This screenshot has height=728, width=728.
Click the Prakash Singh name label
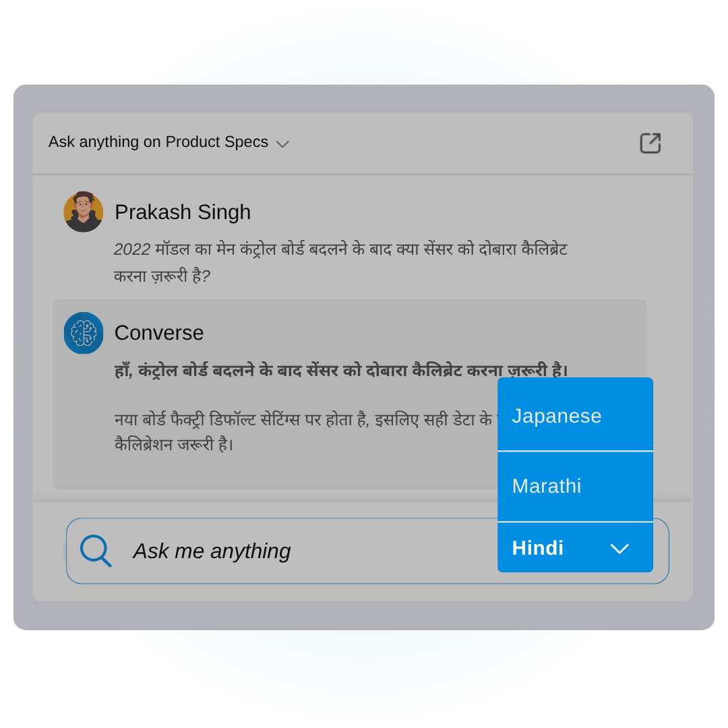[183, 212]
